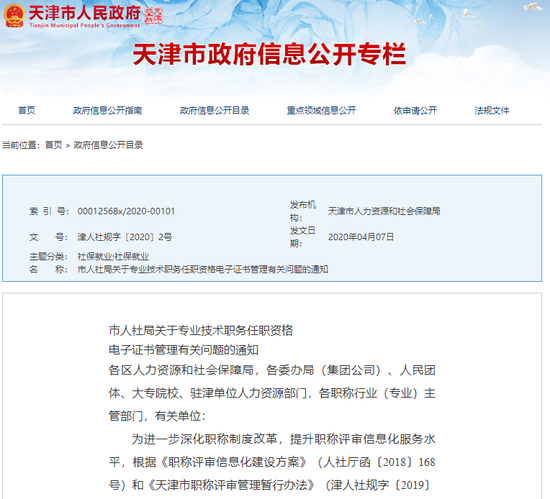The height and width of the screenshot is (499, 550).
Task: Click the 天津市政府信息公开专栏 banner heading
Action: (x=269, y=54)
